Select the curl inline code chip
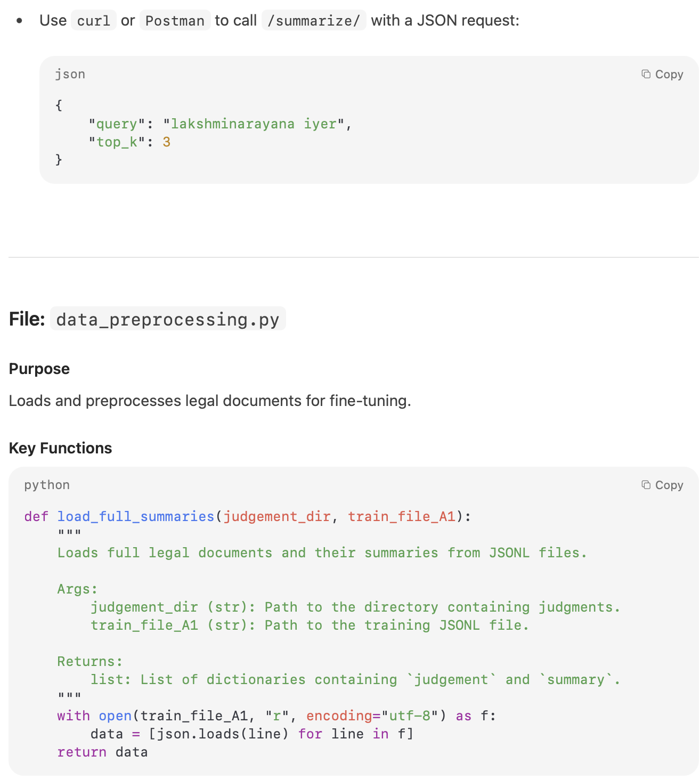This screenshot has width=700, height=780. point(93,20)
